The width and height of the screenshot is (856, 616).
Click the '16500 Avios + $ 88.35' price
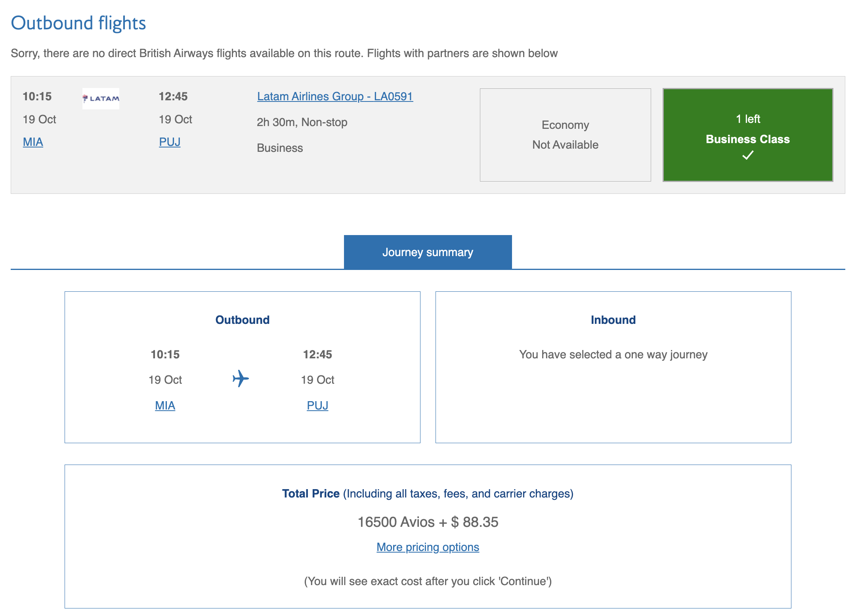coord(428,522)
